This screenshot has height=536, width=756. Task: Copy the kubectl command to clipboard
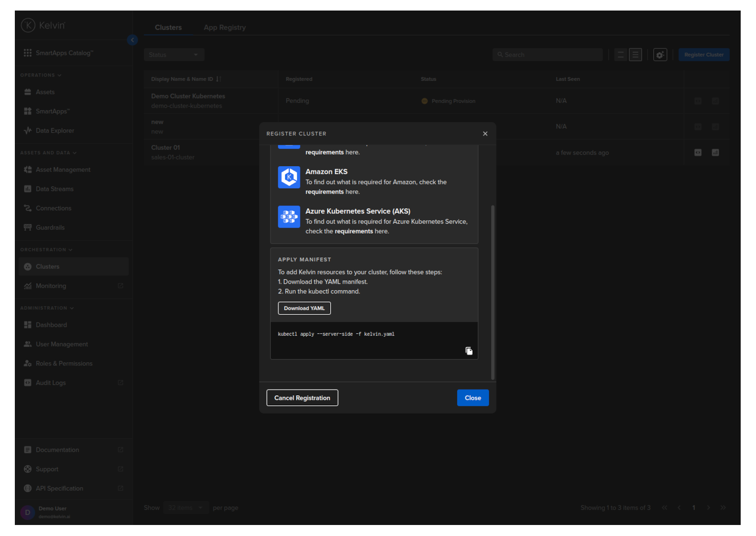click(x=469, y=351)
